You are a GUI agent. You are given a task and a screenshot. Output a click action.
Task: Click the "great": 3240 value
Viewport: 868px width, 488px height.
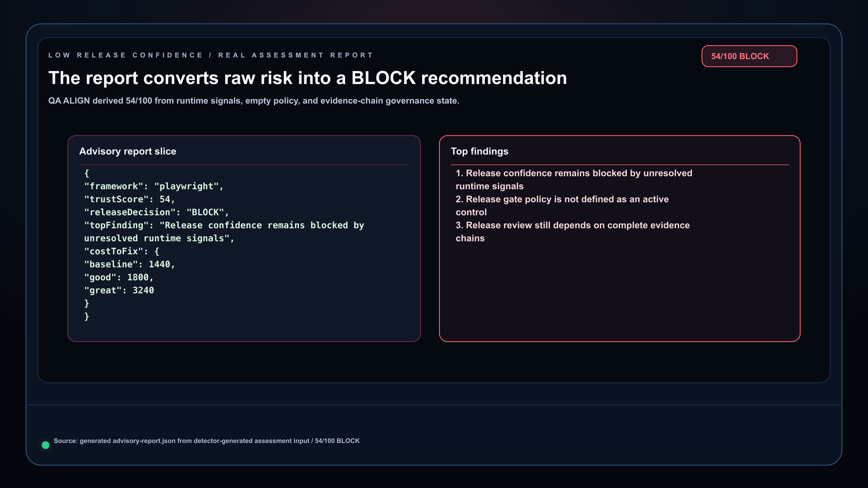click(119, 290)
